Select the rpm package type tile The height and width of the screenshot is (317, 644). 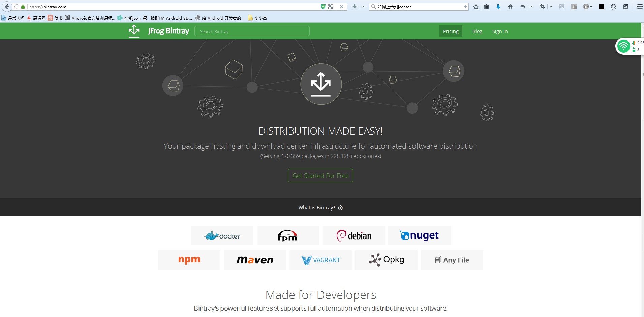288,235
